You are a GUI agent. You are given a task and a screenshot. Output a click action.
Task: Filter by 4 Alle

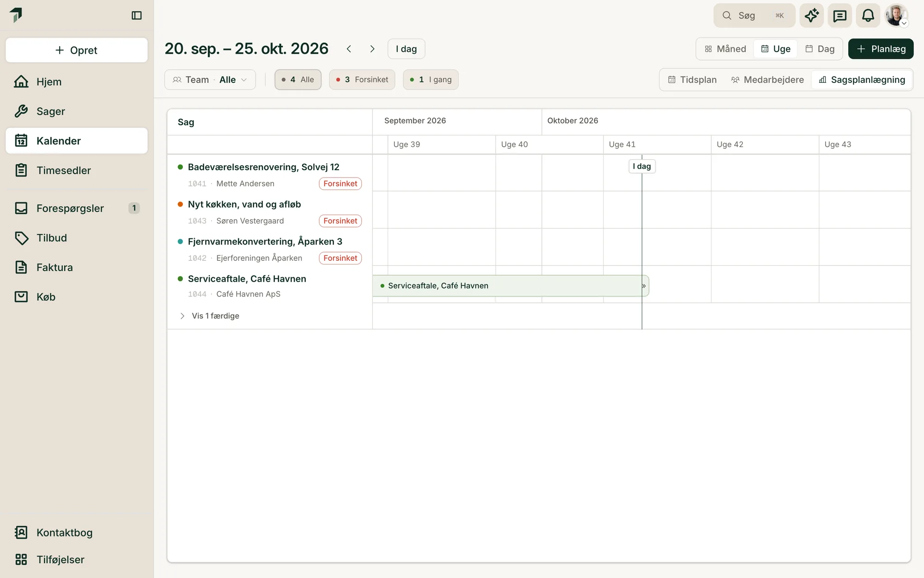tap(298, 80)
